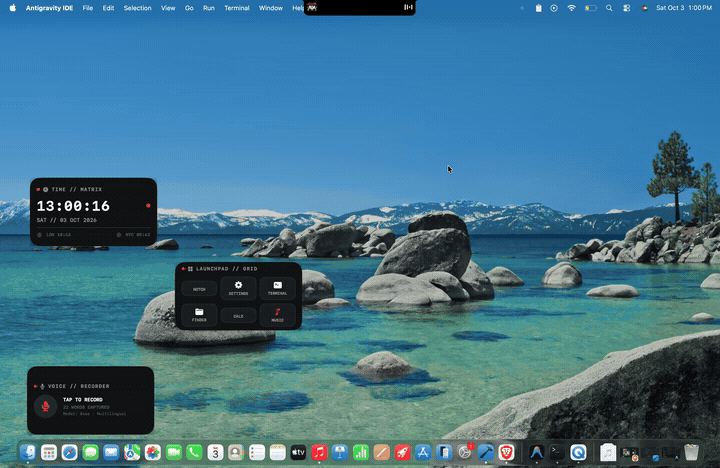Click the clipboard icon in the menu bar

pyautogui.click(x=539, y=8)
